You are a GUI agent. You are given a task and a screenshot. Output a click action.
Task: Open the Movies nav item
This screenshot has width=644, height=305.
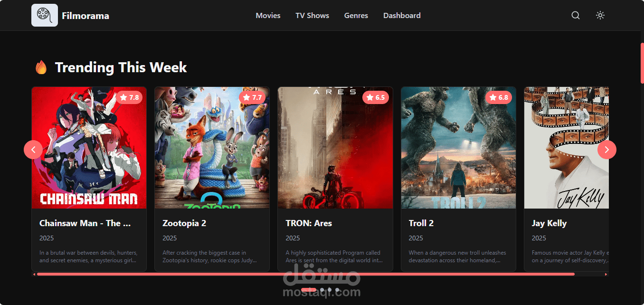pyautogui.click(x=268, y=16)
